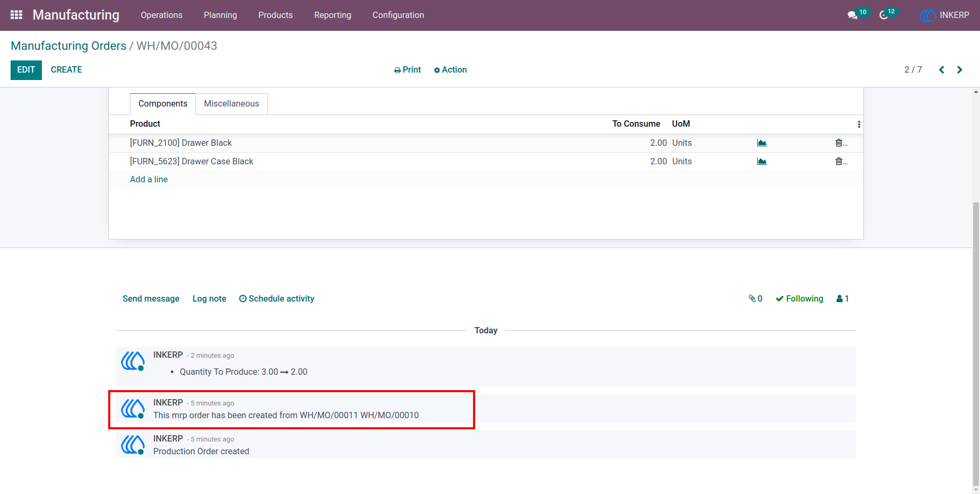Switch to the Miscellaneous tab
The width and height of the screenshot is (980, 494).
pos(232,104)
